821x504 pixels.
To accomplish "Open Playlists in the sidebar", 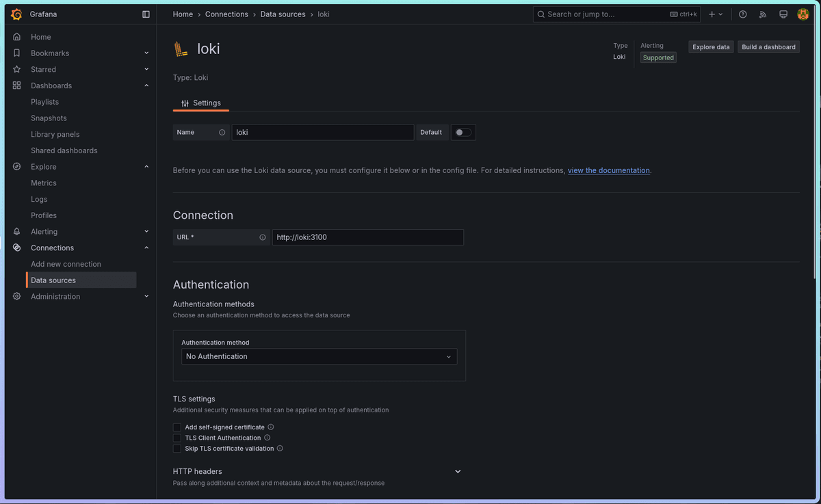I will 44,102.
